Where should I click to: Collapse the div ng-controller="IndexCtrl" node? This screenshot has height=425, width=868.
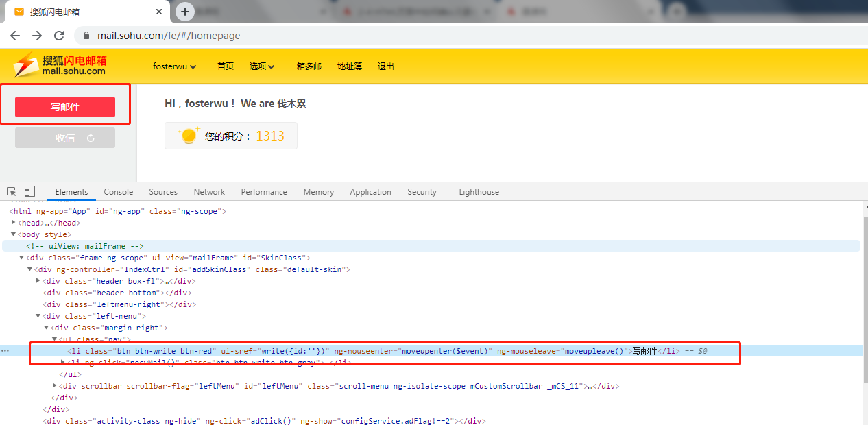point(29,269)
